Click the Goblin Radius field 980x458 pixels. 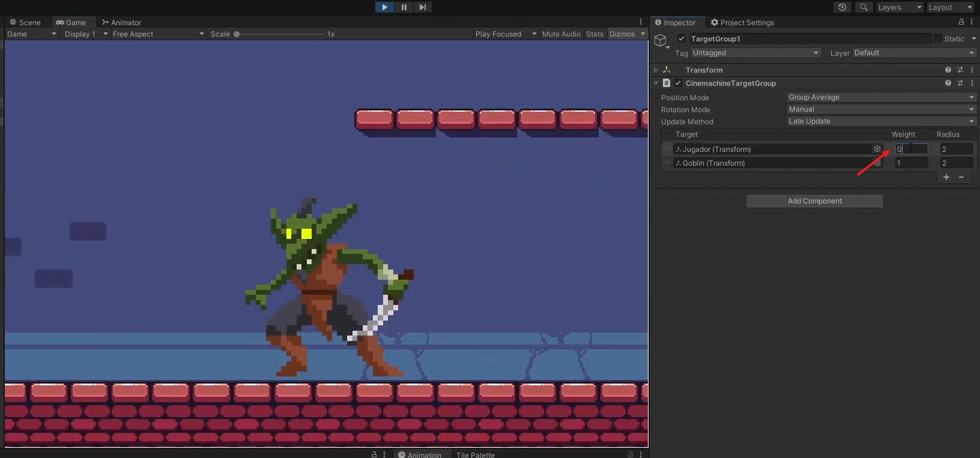click(957, 163)
